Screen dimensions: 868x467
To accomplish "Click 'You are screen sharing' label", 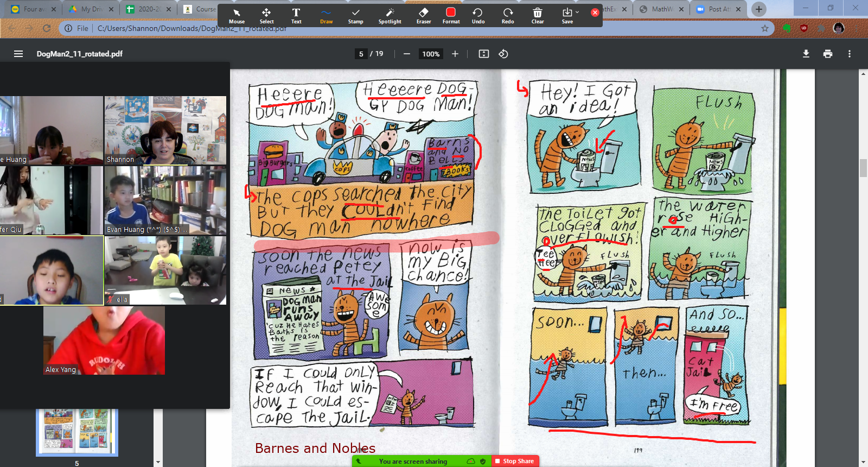I will [x=413, y=461].
